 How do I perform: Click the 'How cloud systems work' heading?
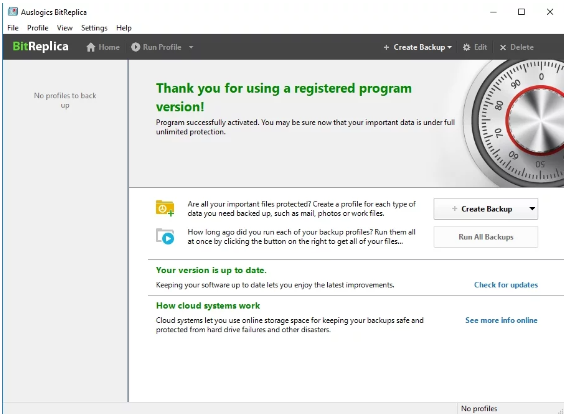pos(208,306)
